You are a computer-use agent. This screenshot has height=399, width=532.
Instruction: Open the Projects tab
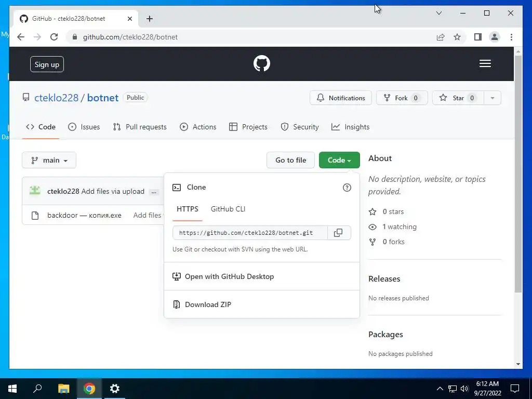click(248, 127)
